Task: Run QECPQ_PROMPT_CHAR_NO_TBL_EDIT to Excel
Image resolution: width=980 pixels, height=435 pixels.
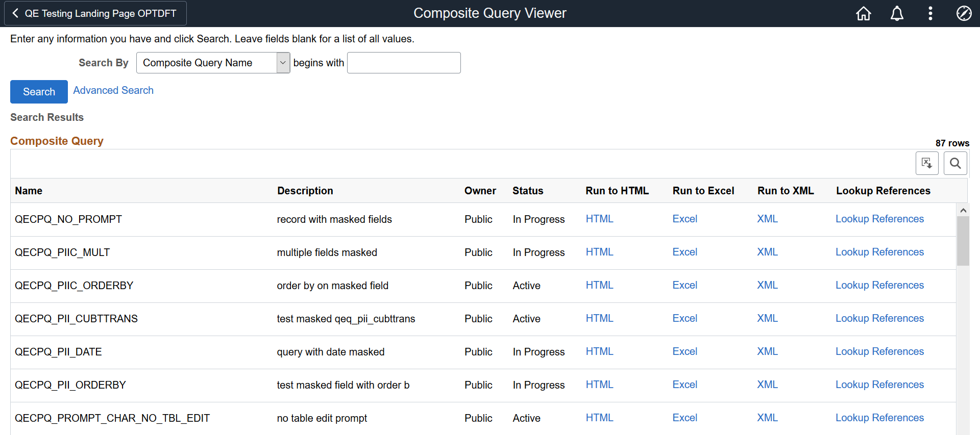Action: [x=684, y=418]
